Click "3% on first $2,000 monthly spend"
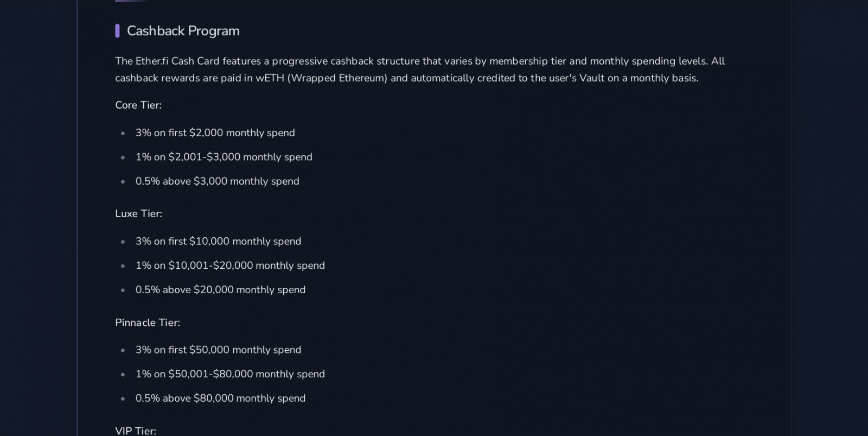The height and width of the screenshot is (436, 868). coord(215,133)
